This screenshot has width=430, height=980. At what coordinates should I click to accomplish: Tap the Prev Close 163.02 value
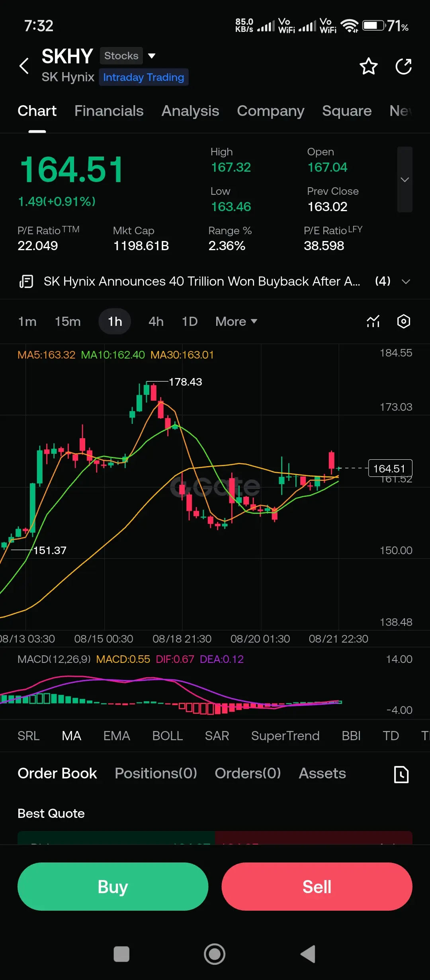tap(328, 207)
